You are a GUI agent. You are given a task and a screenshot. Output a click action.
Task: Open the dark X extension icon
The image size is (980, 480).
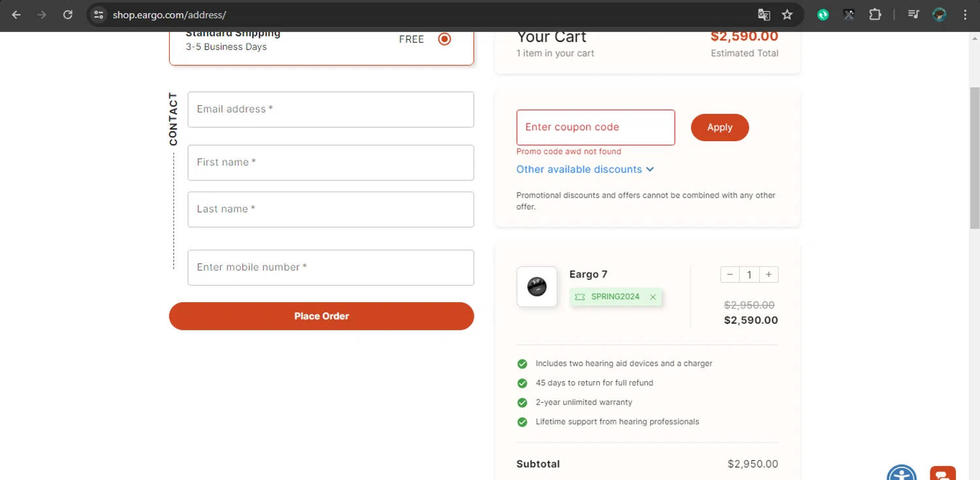tap(849, 14)
